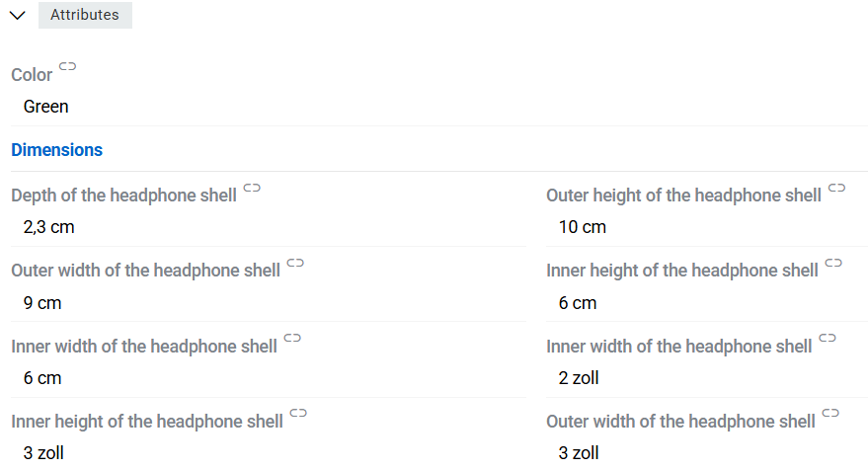
Task: Click link icon for Inner height (3 zoll)
Action: 298,413
